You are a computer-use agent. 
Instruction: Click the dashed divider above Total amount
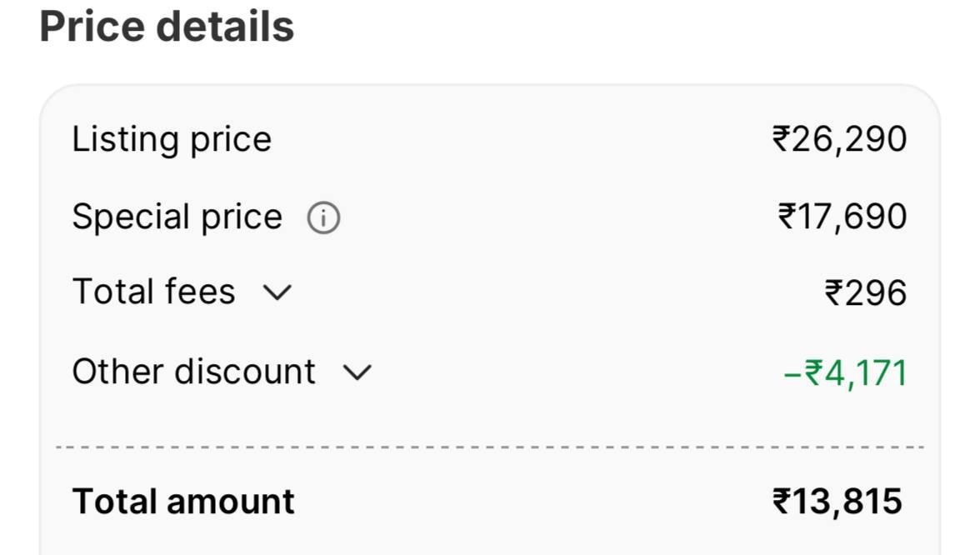click(x=490, y=447)
